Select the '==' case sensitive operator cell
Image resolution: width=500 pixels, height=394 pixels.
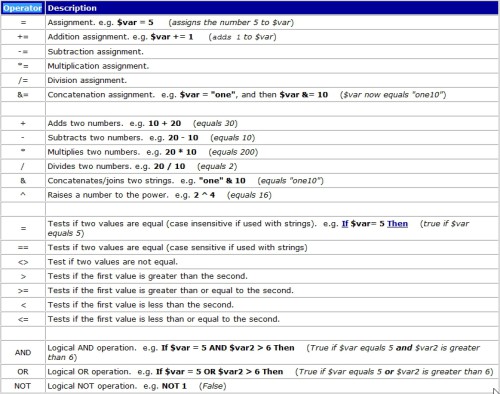point(23,248)
